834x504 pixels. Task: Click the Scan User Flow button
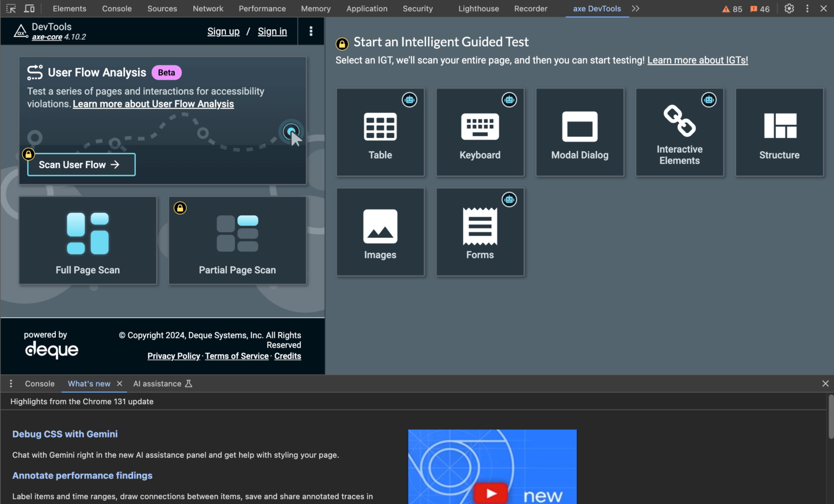[x=81, y=165]
